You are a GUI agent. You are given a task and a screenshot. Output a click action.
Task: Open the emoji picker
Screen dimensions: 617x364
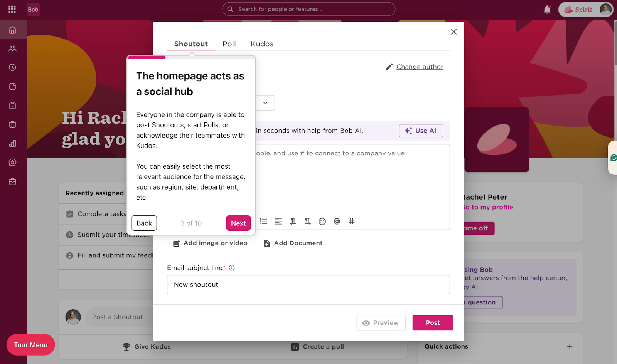(x=322, y=221)
